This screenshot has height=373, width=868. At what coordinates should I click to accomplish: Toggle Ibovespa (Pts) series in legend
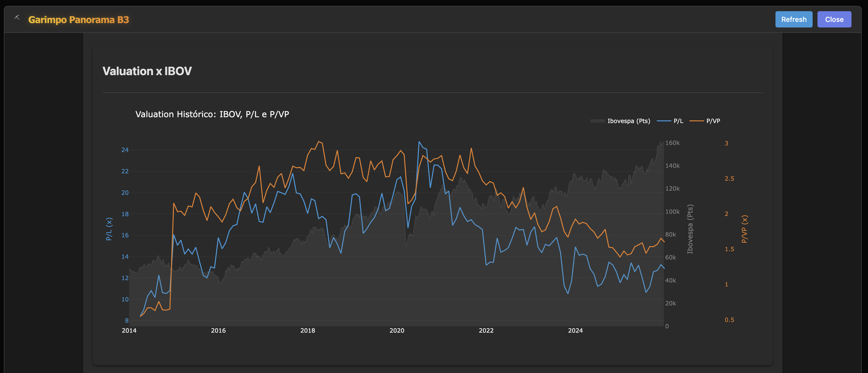coord(629,121)
